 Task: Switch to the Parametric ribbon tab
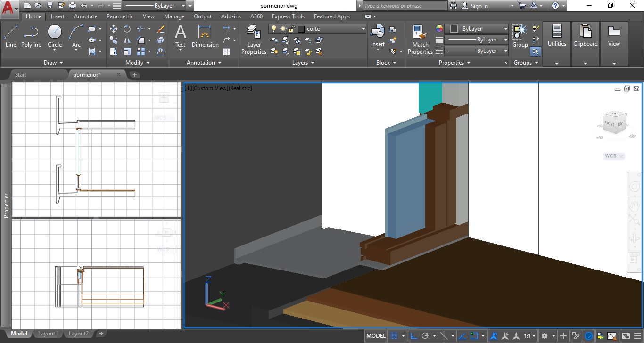pyautogui.click(x=120, y=16)
